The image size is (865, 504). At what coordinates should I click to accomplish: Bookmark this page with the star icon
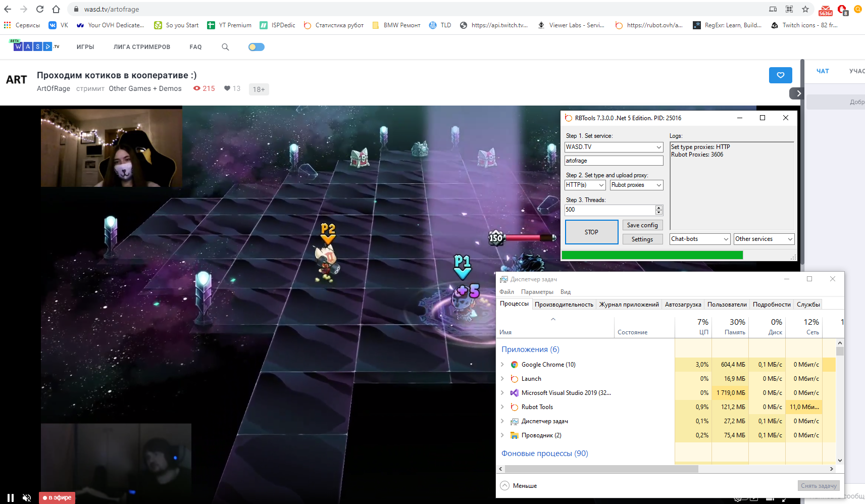click(x=805, y=9)
